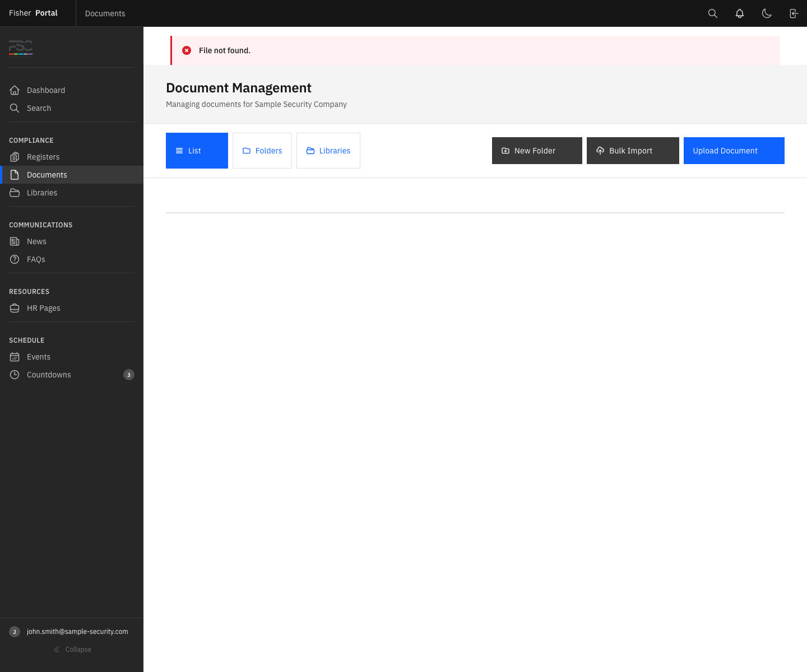This screenshot has width=807, height=672.
Task: Navigate to HR Pages
Action: pos(43,308)
